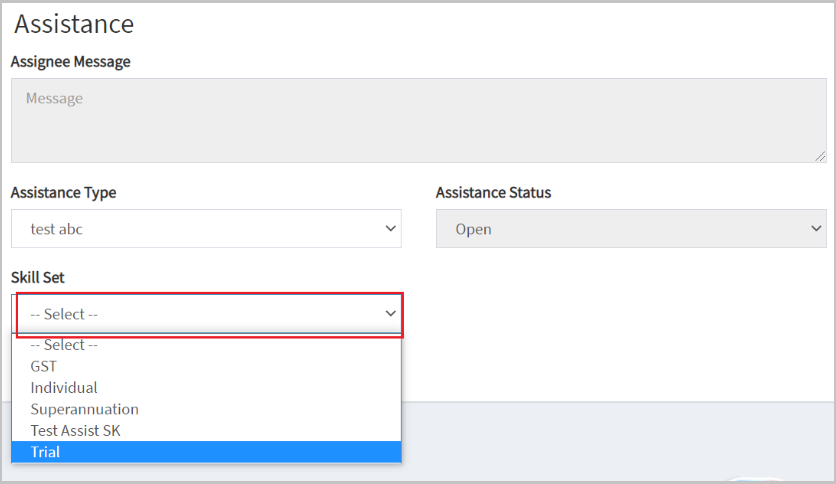The width and height of the screenshot is (836, 484).
Task: Focus the Assignee Message text area
Action: click(419, 120)
